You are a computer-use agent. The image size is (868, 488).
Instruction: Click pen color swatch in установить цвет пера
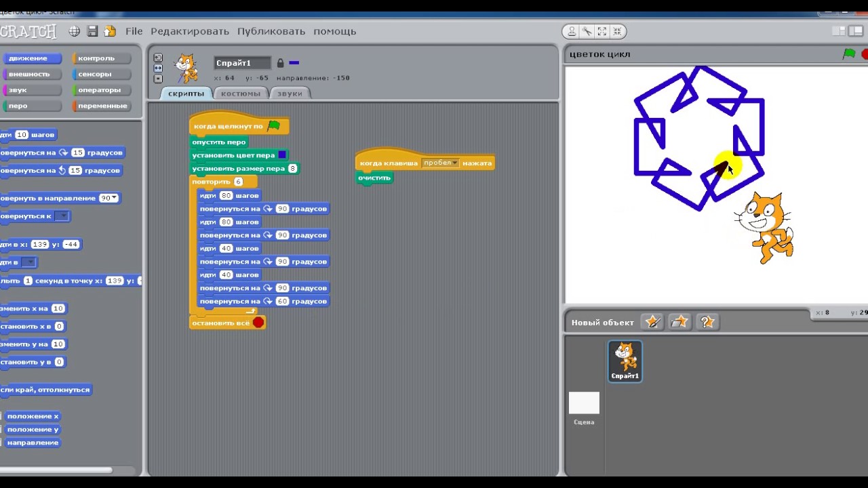282,155
